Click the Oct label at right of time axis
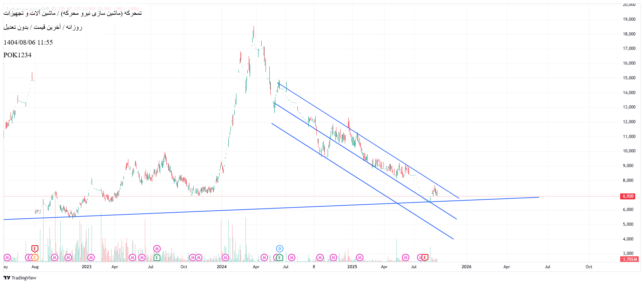Image resolution: width=644 pixels, height=284 pixels. 589,267
